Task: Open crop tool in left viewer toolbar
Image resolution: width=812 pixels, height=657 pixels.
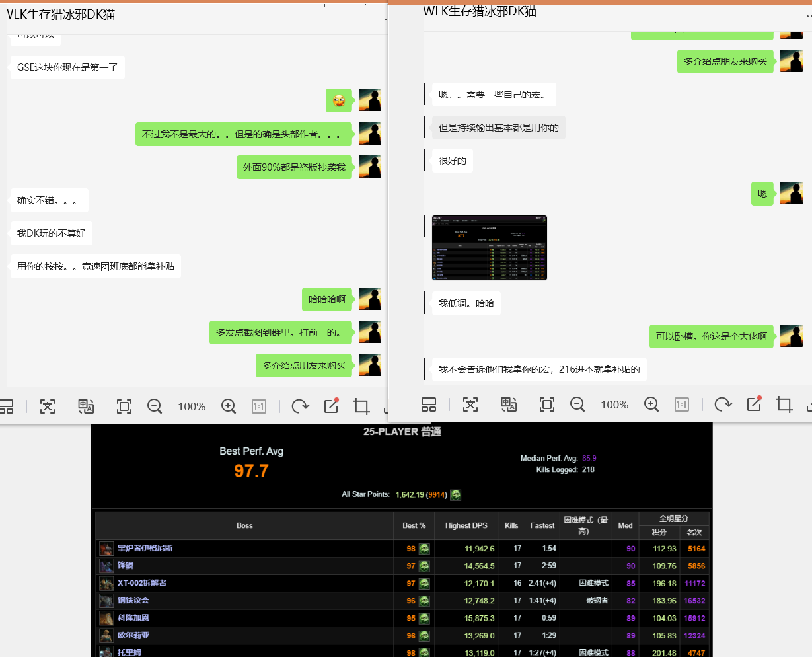Action: pyautogui.click(x=361, y=406)
